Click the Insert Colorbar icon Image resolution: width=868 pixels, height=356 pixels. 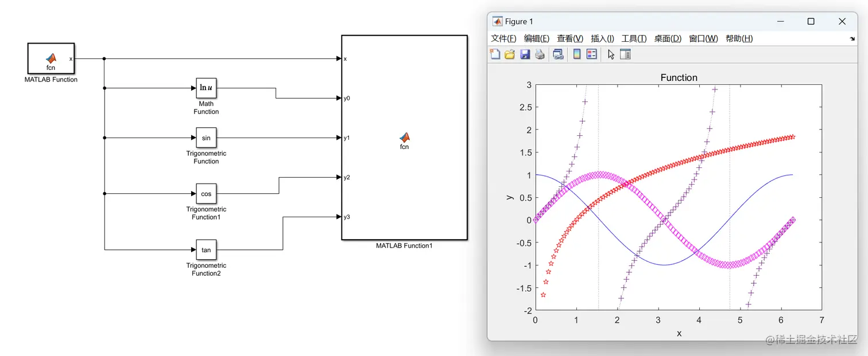click(577, 54)
